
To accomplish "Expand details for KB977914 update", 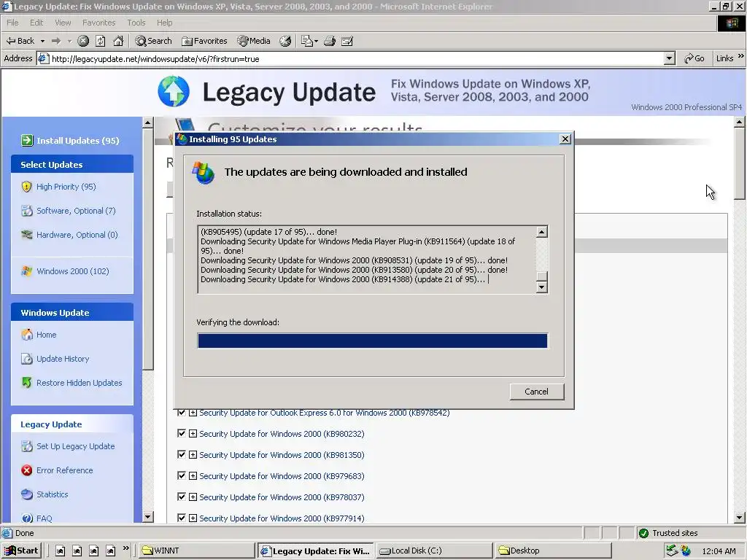I will point(193,518).
